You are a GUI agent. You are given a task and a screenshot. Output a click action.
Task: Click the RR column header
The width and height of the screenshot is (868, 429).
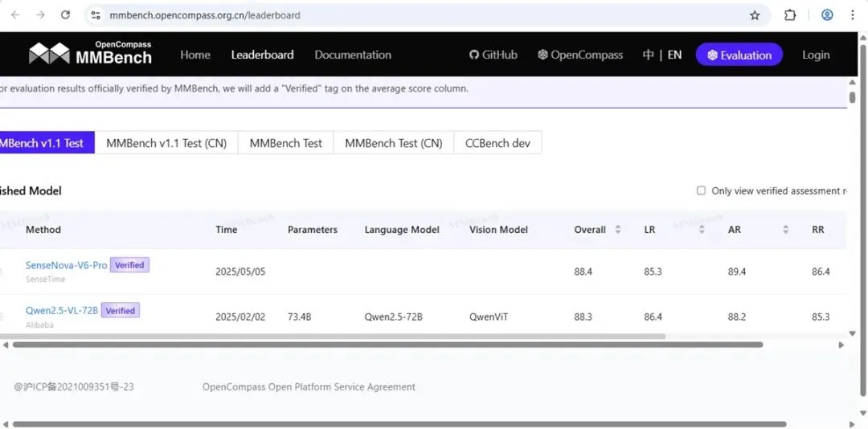[x=817, y=230]
